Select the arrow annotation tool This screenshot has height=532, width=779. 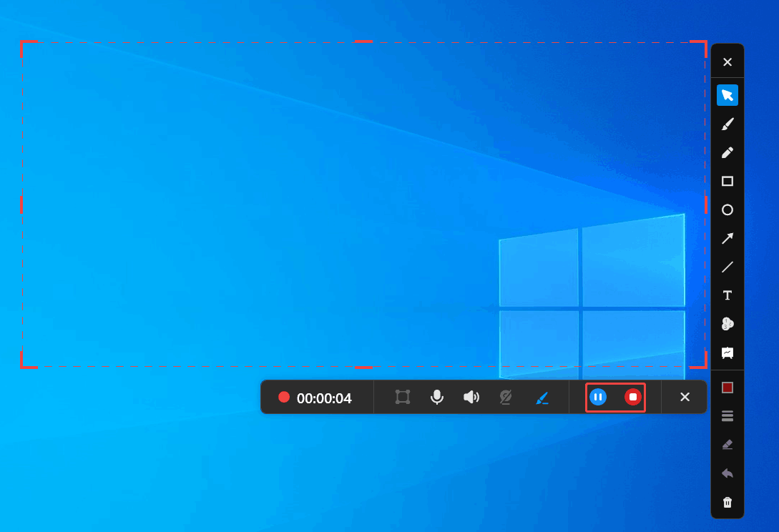click(727, 238)
